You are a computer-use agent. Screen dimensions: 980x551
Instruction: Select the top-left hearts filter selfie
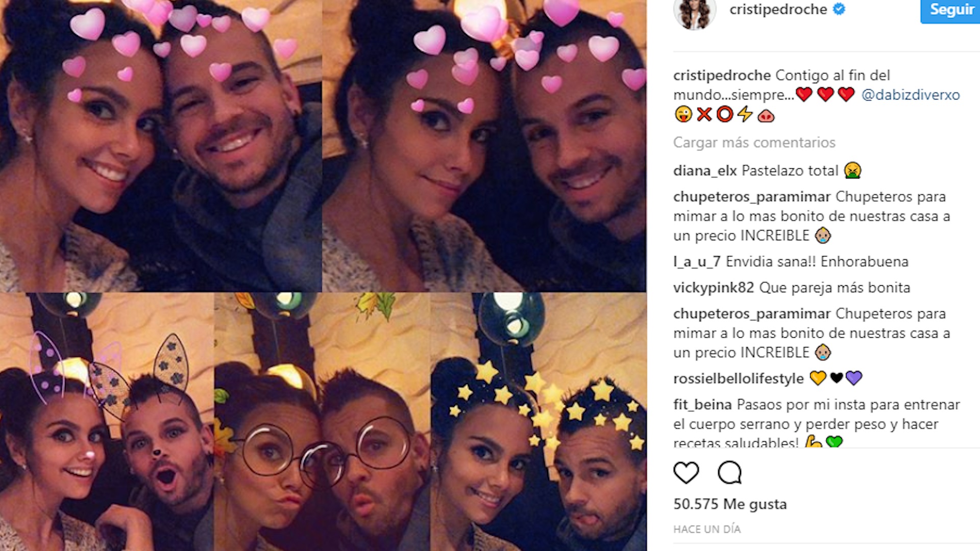(x=161, y=146)
